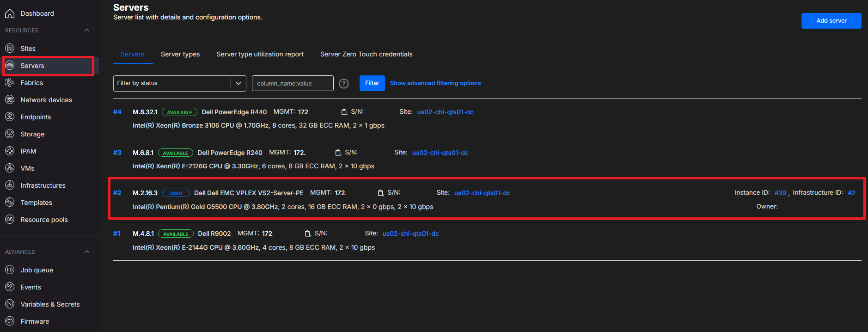
Task: Click the column_name:value filter input
Action: point(292,83)
